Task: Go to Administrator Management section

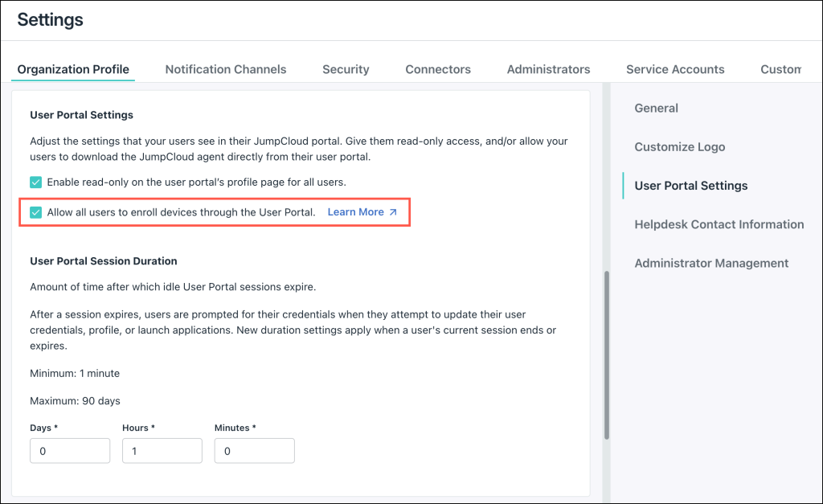Action: coord(711,264)
